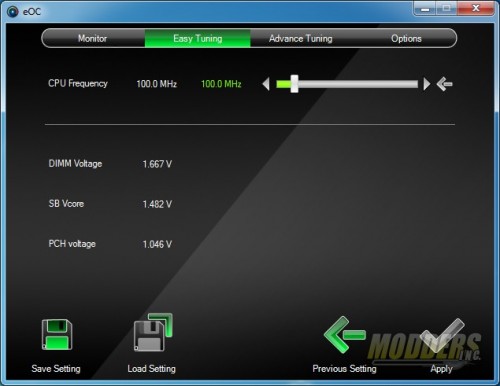Click the Save Setting floppy disk icon
500x386 pixels.
click(57, 334)
